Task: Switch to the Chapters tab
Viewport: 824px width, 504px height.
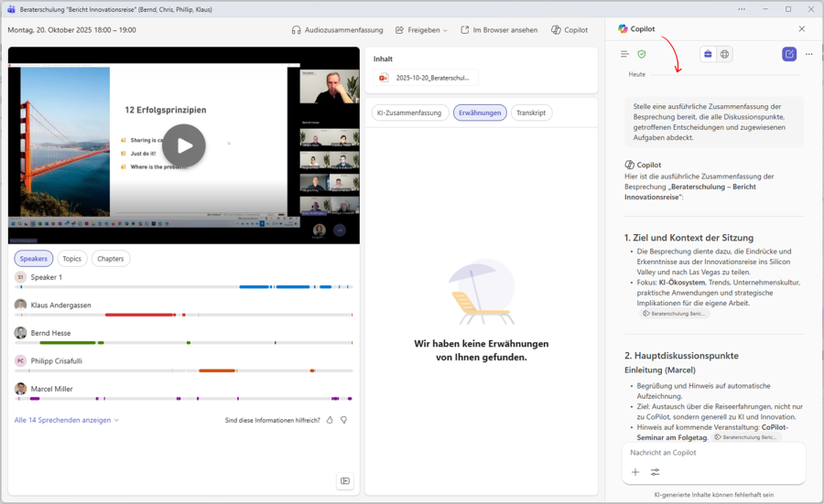Action: coord(111,258)
